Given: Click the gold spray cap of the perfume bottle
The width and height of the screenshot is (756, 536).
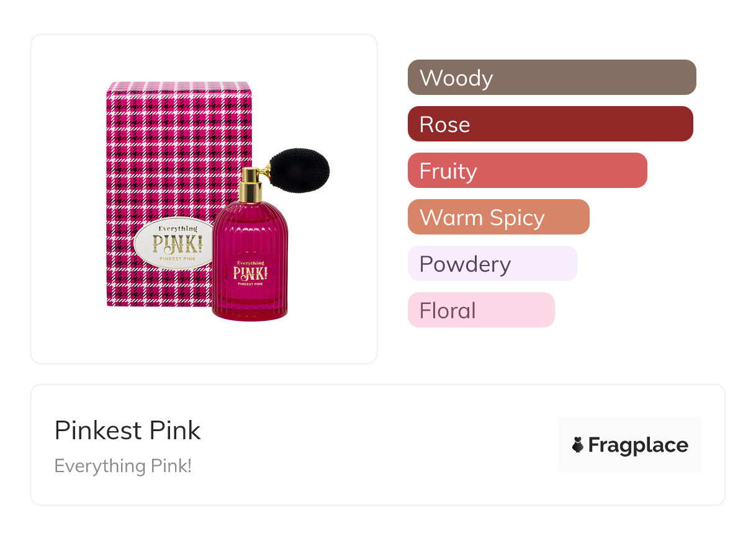Looking at the screenshot, I should [x=251, y=185].
